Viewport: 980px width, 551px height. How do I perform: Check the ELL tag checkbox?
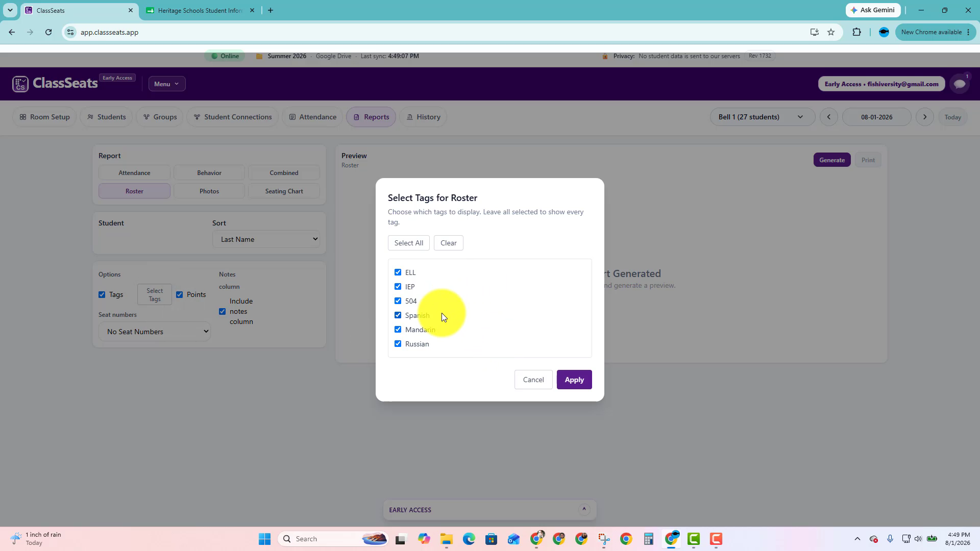398,272
